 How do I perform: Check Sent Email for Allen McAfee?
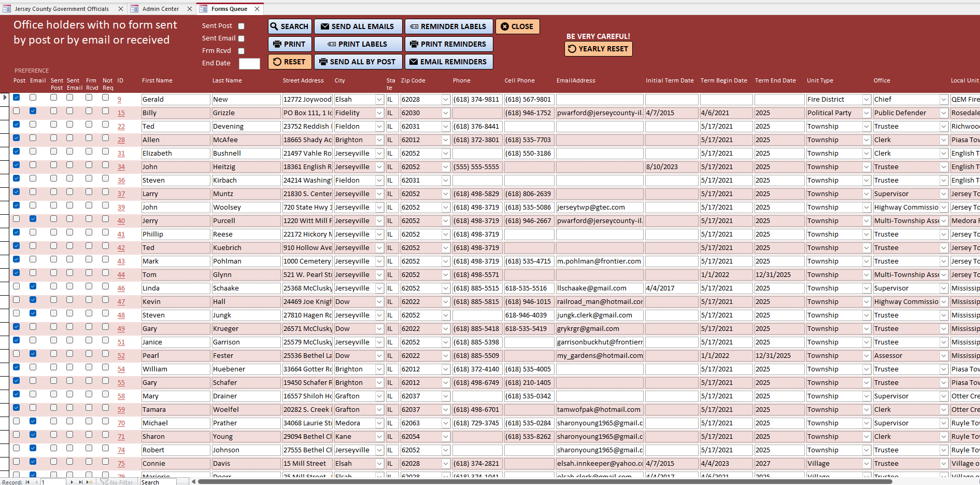(70, 138)
